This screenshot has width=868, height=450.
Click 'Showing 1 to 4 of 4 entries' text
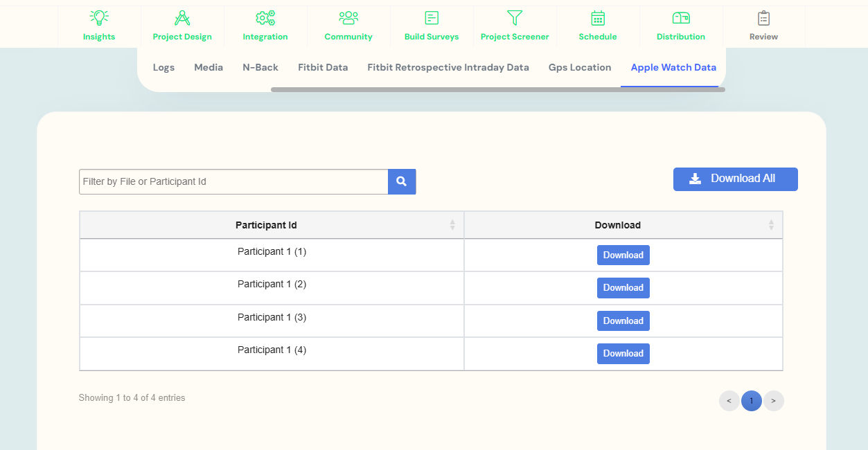132,398
